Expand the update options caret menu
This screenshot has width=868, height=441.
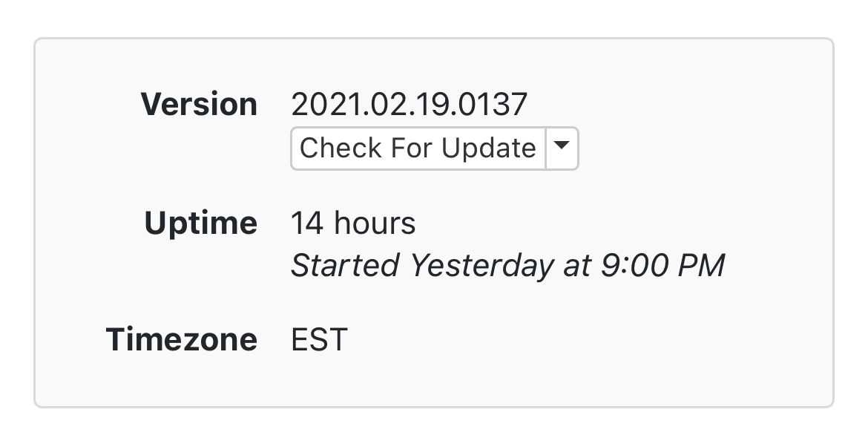[x=562, y=148]
